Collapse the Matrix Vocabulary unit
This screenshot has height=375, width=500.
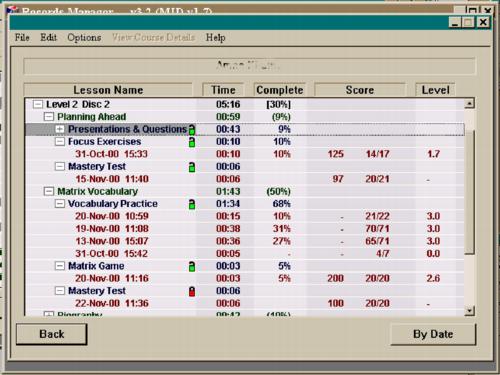point(49,191)
